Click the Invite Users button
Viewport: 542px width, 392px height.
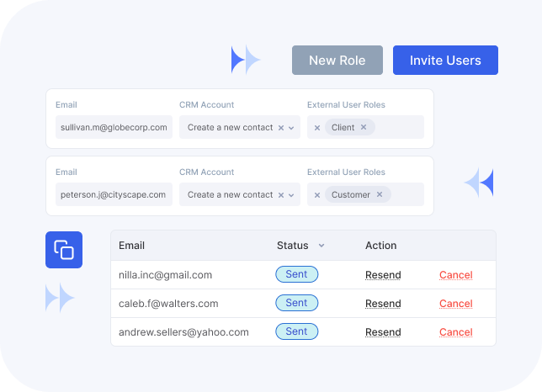click(x=445, y=61)
